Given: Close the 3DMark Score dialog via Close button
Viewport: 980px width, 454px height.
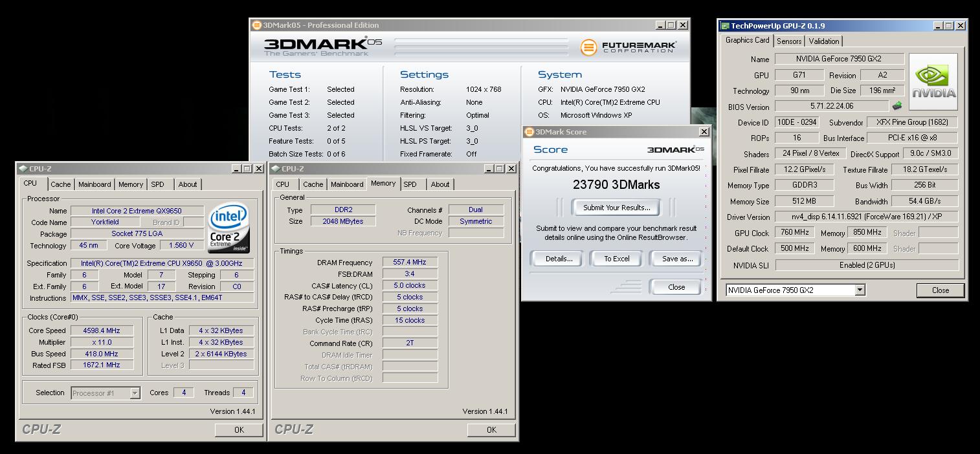Looking at the screenshot, I should [676, 287].
